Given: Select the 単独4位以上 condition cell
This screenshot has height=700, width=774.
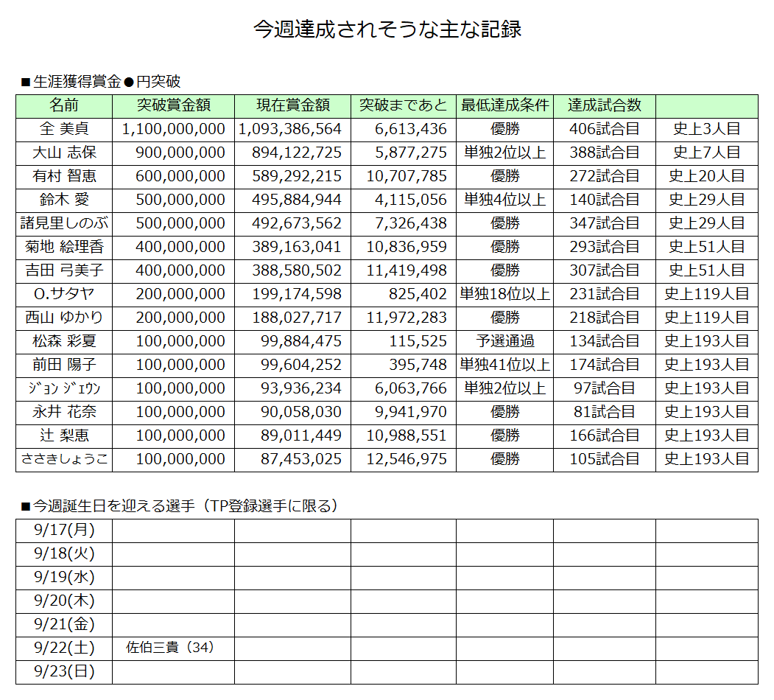Looking at the screenshot, I should point(504,200).
